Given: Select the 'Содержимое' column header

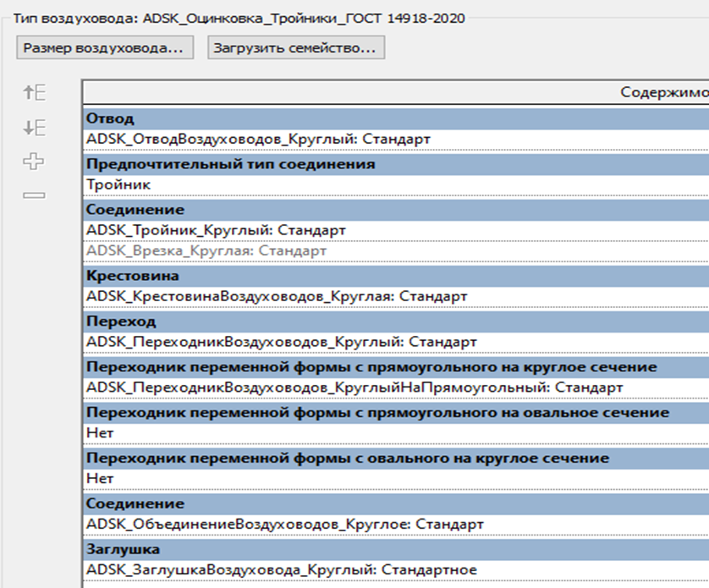Looking at the screenshot, I should 396,92.
